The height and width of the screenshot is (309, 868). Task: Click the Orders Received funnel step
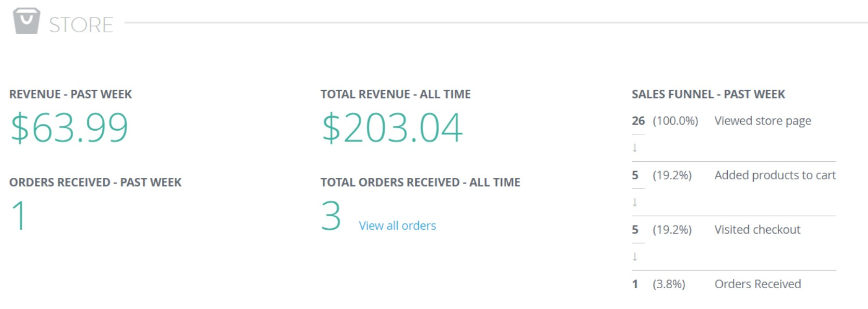[x=757, y=284]
